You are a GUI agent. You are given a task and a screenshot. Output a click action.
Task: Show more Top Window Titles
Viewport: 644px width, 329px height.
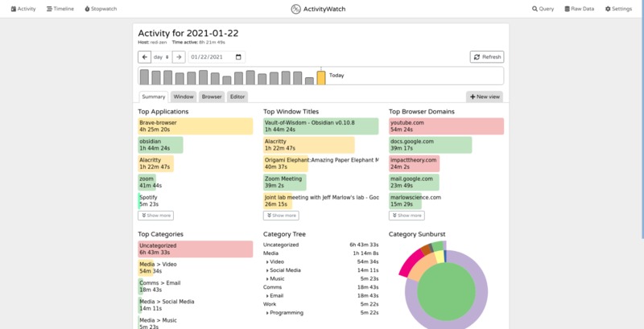tap(281, 216)
